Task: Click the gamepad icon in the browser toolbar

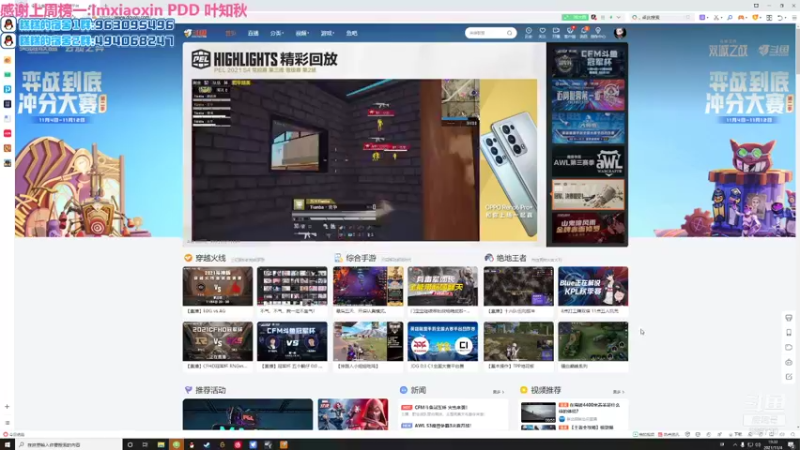Action: [x=741, y=17]
